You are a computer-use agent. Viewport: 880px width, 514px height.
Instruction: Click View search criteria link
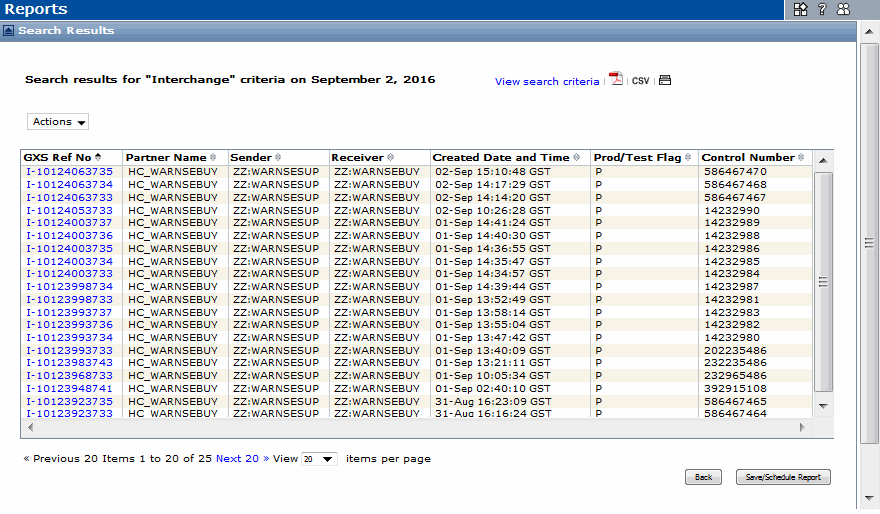pos(547,81)
